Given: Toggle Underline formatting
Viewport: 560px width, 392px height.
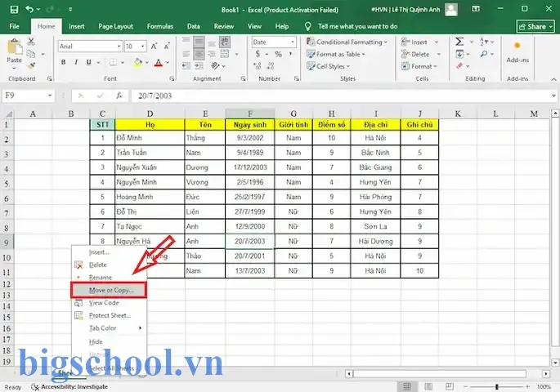Looking at the screenshot, I should coord(88,62).
